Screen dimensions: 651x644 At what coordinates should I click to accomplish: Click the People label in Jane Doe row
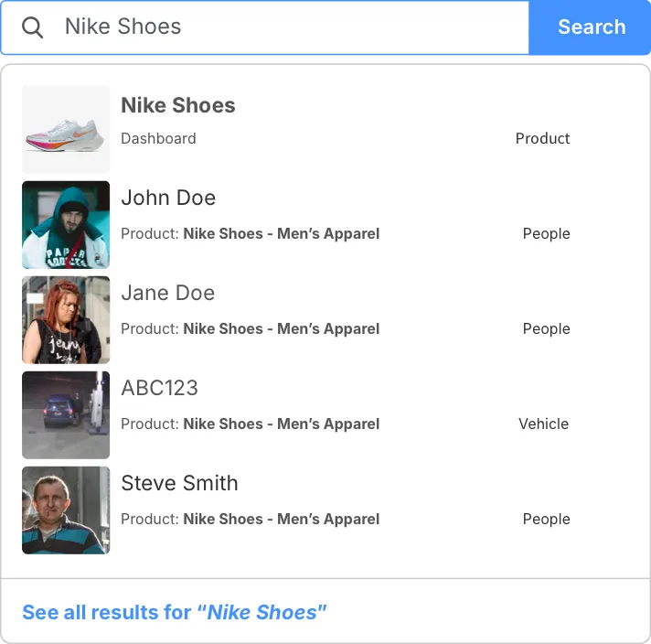click(547, 328)
